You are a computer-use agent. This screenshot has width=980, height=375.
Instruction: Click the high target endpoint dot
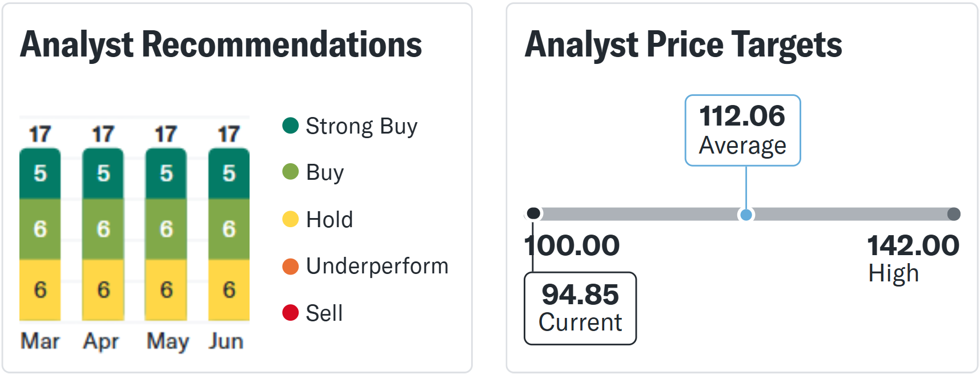953,214
